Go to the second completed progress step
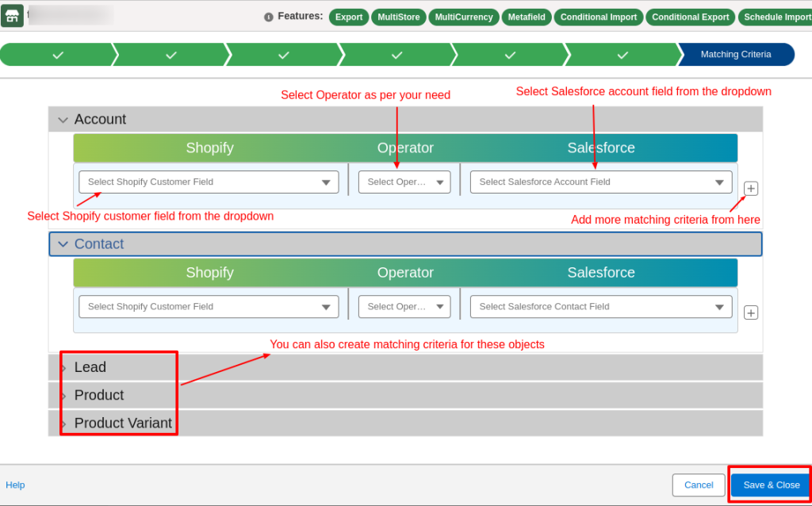The image size is (812, 506). tap(171, 55)
